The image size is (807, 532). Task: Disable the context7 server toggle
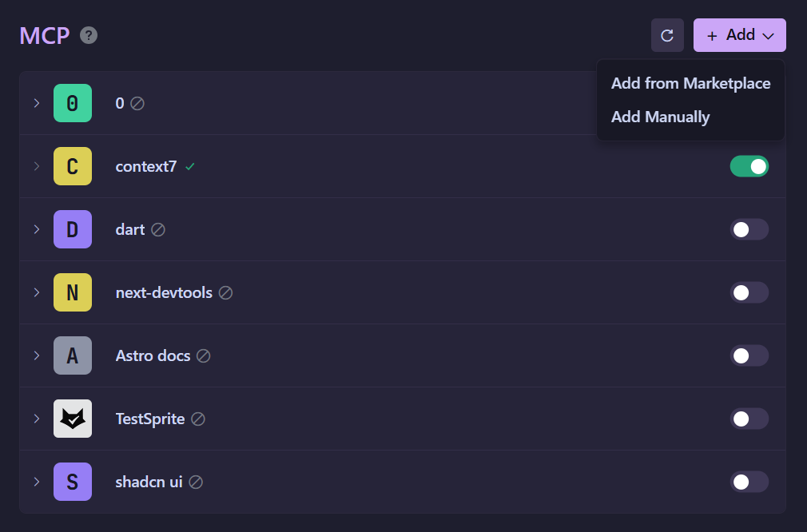point(749,166)
